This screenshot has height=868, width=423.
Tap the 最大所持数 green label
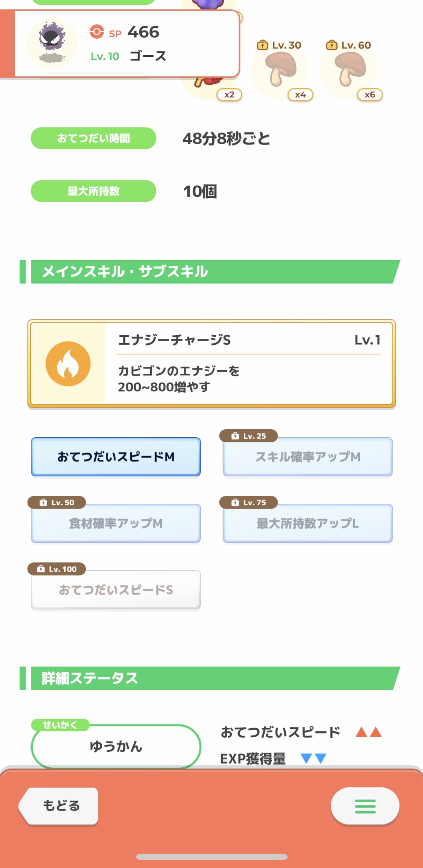click(x=93, y=191)
